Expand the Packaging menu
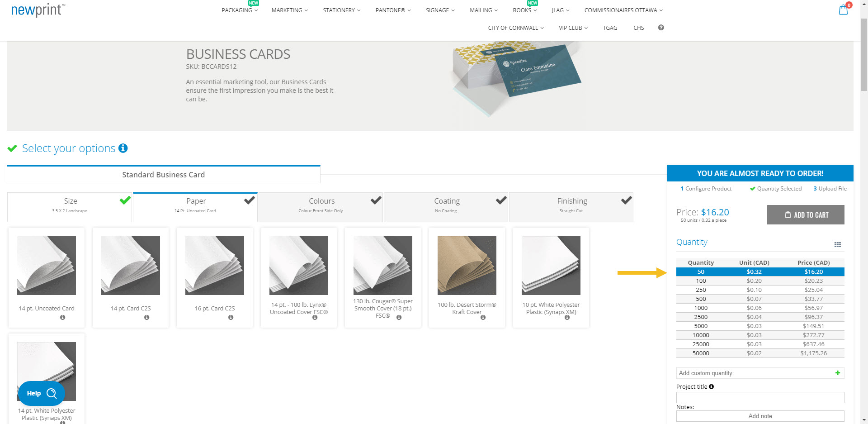This screenshot has height=424, width=868. tap(240, 10)
